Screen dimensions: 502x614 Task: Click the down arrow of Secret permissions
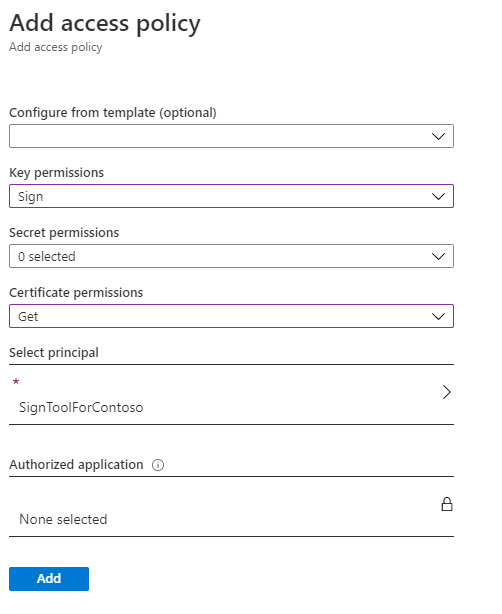pyautogui.click(x=438, y=256)
